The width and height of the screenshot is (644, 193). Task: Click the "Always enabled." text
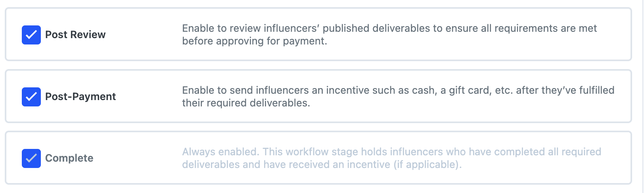220,152
